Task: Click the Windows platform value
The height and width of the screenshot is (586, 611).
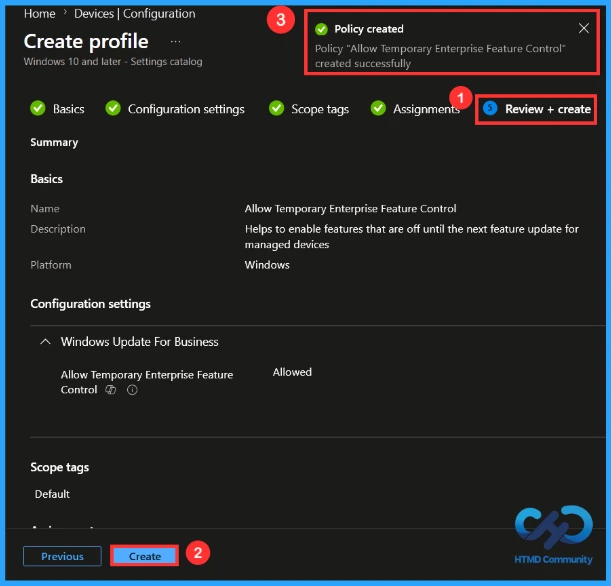Action: (267, 265)
